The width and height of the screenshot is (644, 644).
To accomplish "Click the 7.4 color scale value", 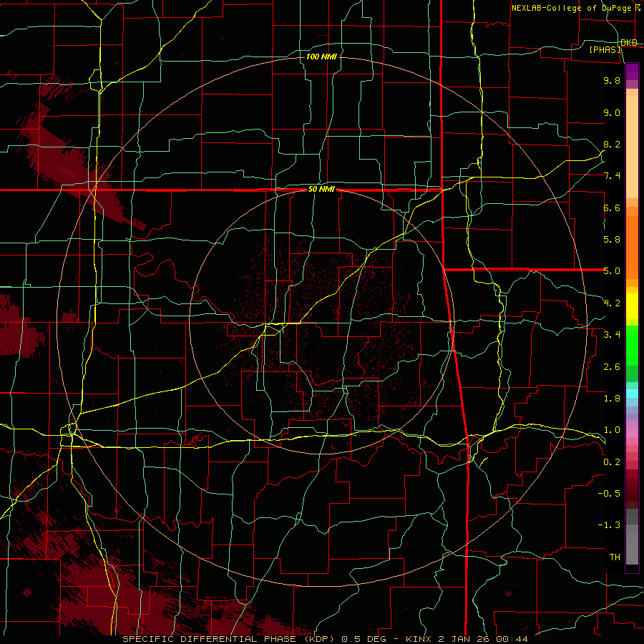I will pyautogui.click(x=612, y=176).
